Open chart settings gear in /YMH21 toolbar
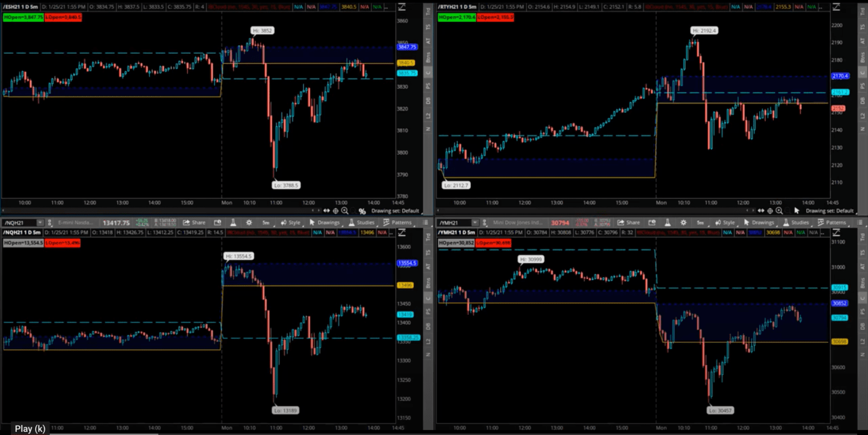This screenshot has height=435, width=868. (684, 222)
